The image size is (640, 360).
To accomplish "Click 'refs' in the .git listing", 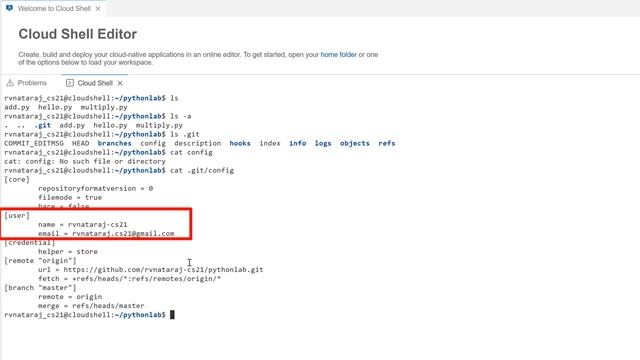I will [387, 143].
